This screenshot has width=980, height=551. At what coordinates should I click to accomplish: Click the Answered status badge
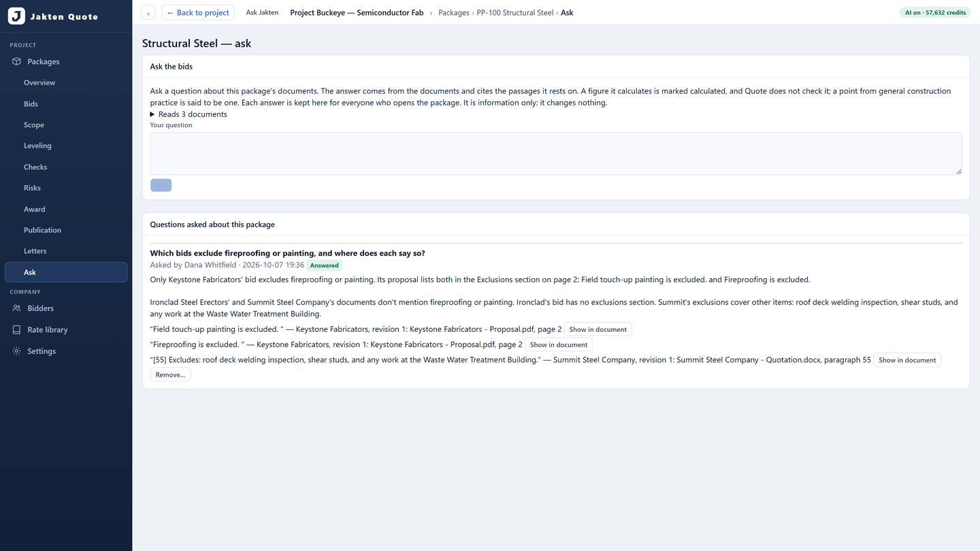(x=325, y=265)
